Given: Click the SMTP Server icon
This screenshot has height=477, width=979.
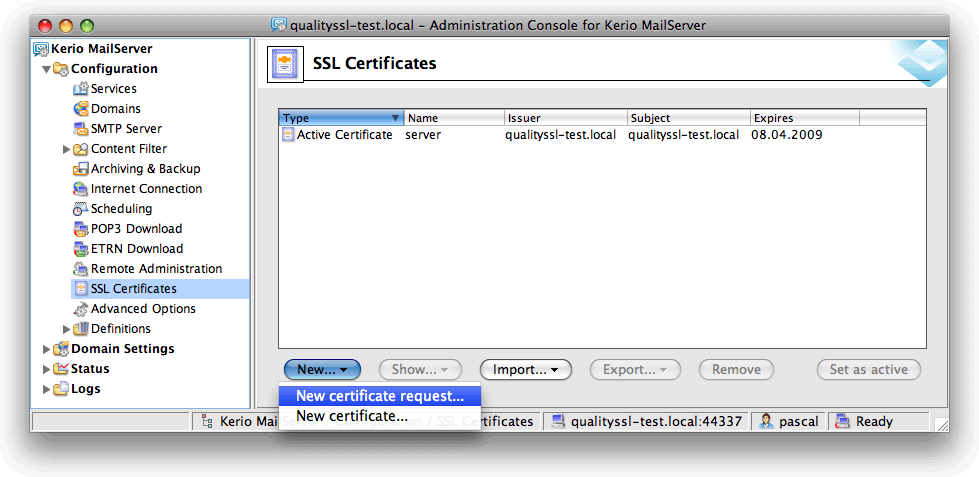Looking at the screenshot, I should [81, 129].
